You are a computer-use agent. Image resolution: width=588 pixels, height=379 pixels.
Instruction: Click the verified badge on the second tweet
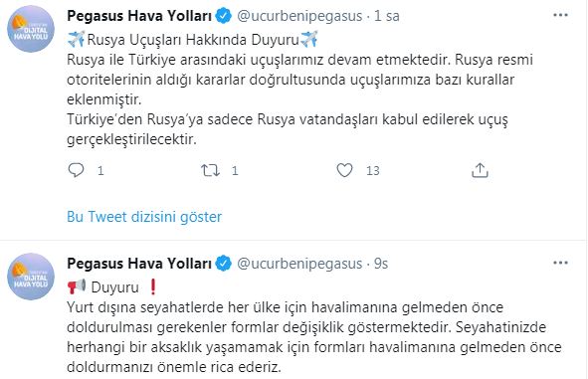pos(224,264)
